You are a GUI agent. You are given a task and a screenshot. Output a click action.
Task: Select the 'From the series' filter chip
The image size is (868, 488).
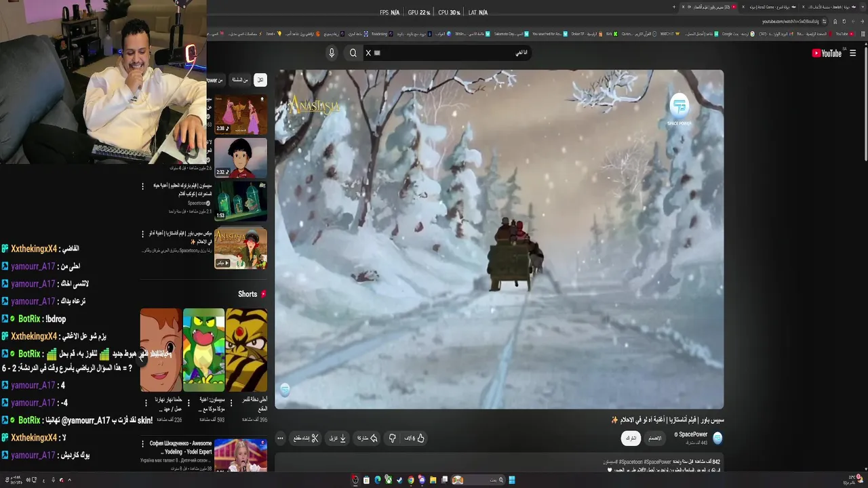[x=240, y=80]
